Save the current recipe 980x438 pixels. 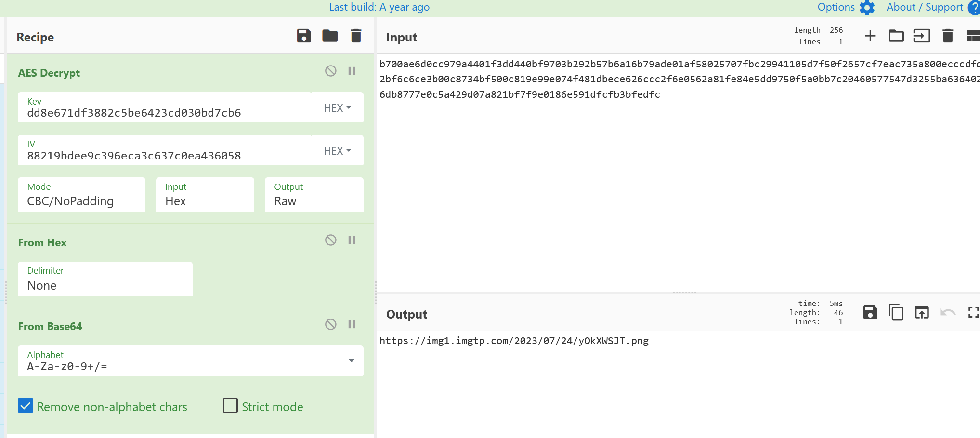(304, 36)
